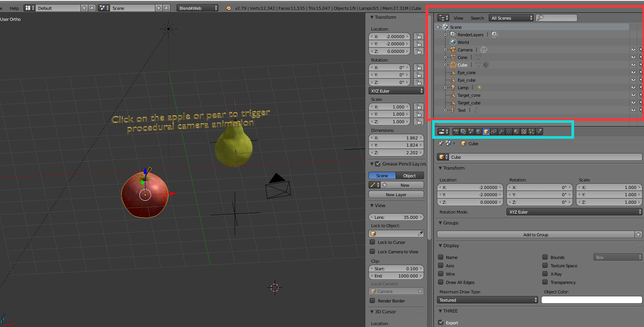
Task: Click the Clip End 1000.000 field
Action: [396, 276]
